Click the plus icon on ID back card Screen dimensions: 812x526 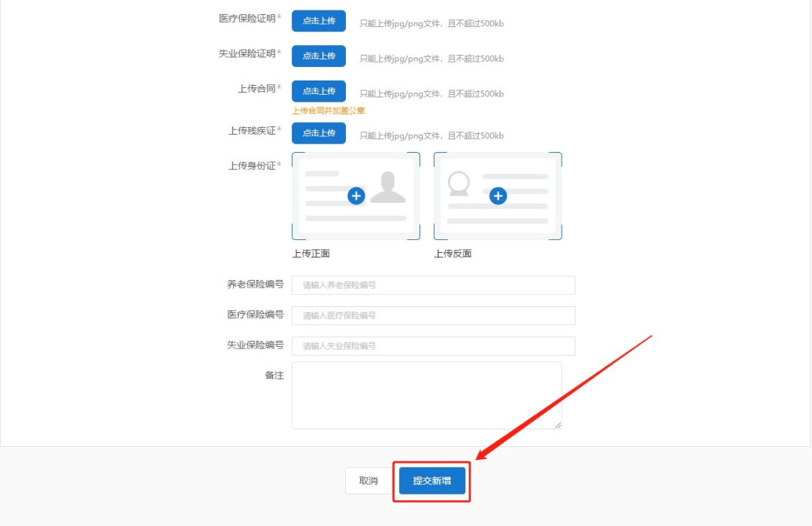pos(498,196)
